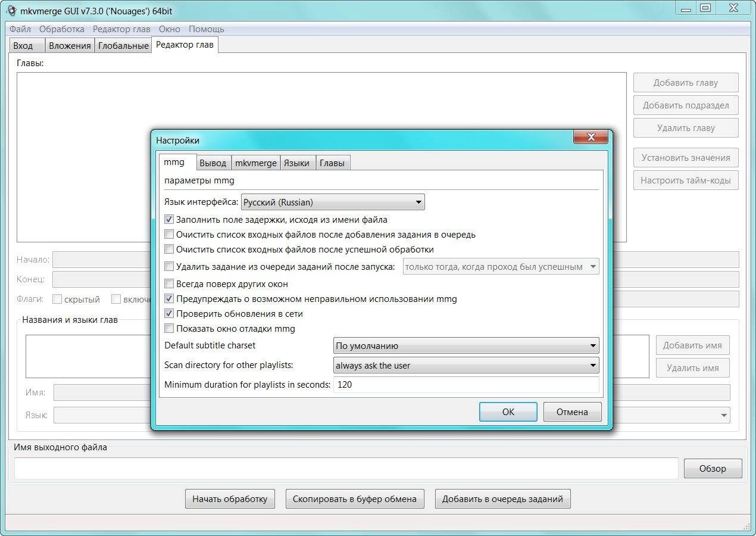
Task: Click "Скопировать в буфер обмена" button
Action: 355,499
